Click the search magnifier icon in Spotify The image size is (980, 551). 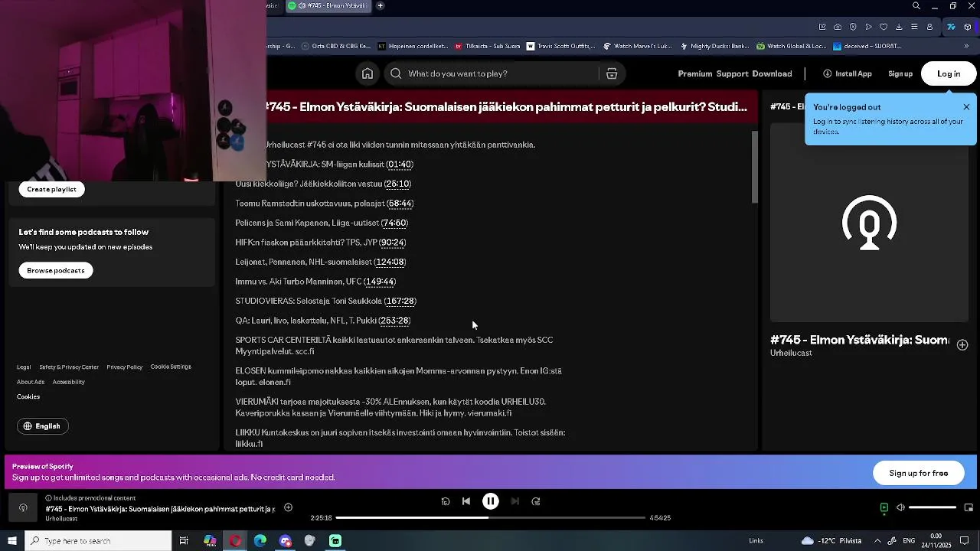point(396,73)
